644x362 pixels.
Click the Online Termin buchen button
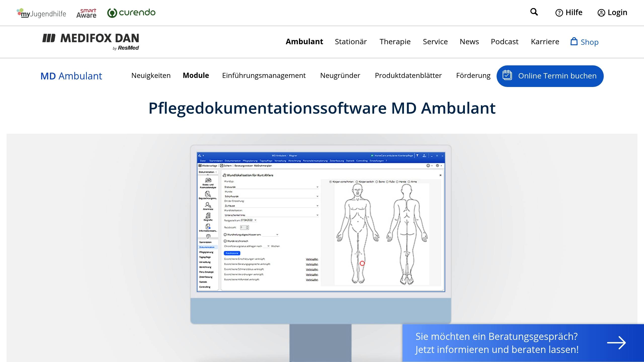click(x=550, y=76)
